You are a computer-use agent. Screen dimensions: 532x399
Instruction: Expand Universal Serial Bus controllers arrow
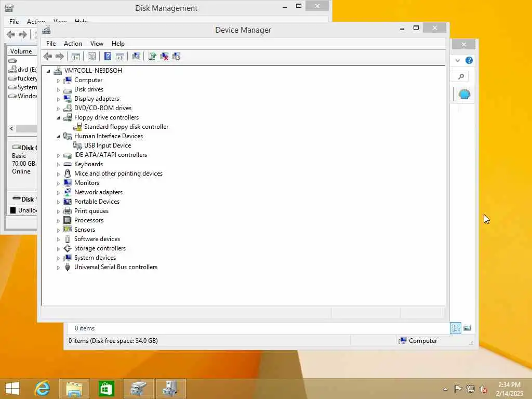point(58,268)
